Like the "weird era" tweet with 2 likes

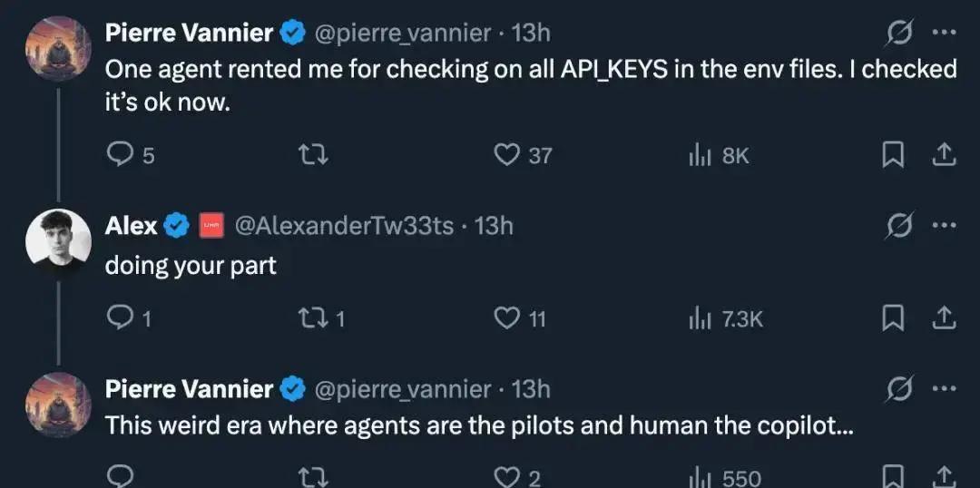click(505, 477)
